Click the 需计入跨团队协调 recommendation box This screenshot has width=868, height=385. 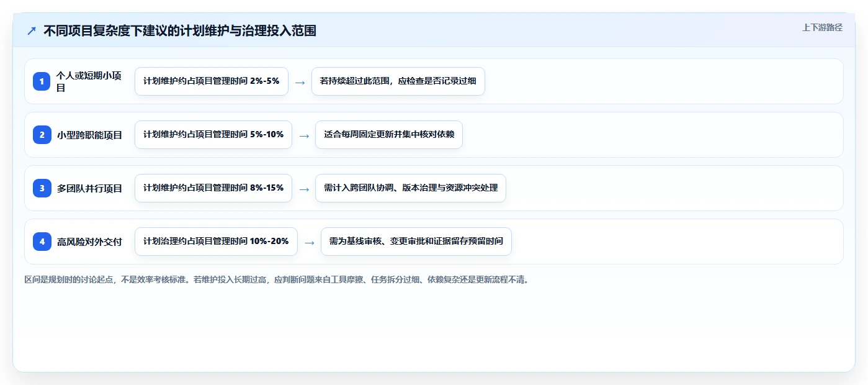(411, 188)
